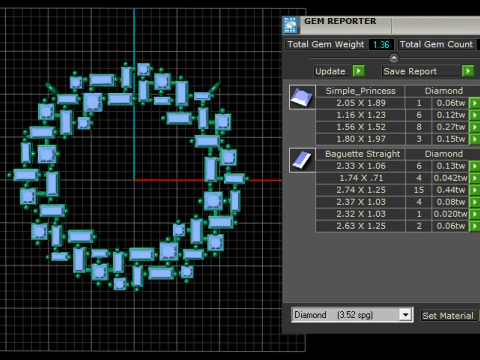This screenshot has height=360, width=480.
Task: Select the Baguette Straight gem thumbnail
Action: [302, 160]
